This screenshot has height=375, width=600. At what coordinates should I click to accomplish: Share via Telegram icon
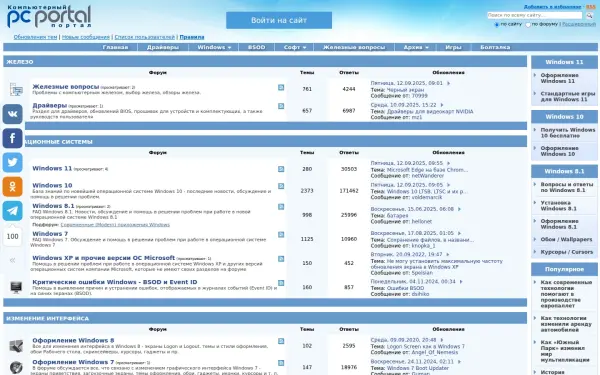click(13, 210)
